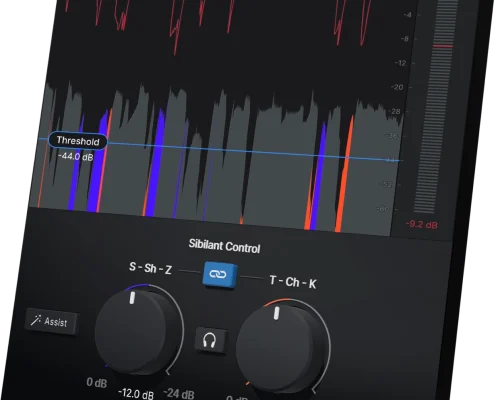This screenshot has width=500, height=400.
Task: Click the 0 dB label under S-Sh-Z knob
Action: 97,382
